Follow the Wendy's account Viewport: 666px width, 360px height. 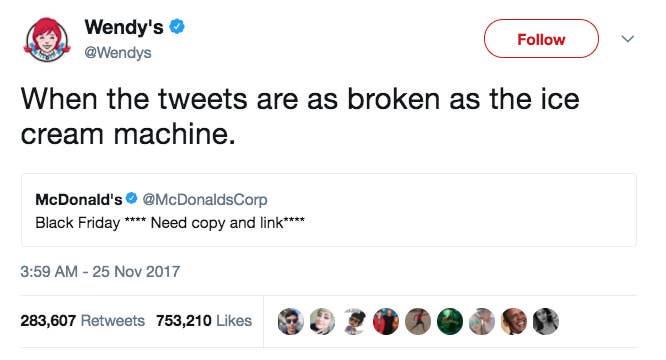tap(541, 39)
